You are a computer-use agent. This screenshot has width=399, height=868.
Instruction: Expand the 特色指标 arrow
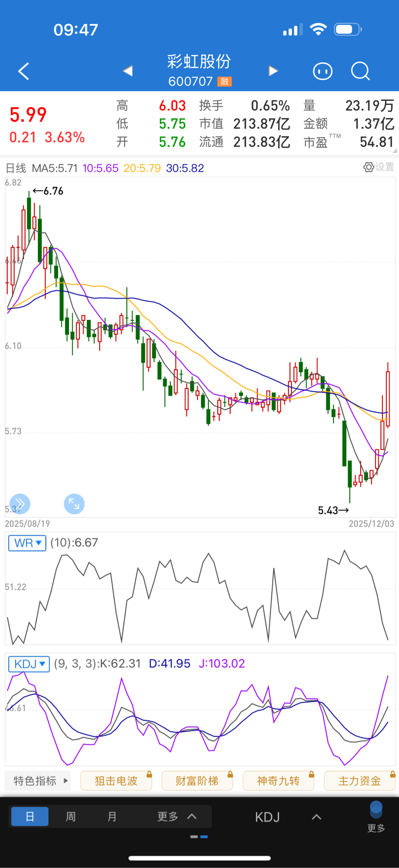coord(66,781)
